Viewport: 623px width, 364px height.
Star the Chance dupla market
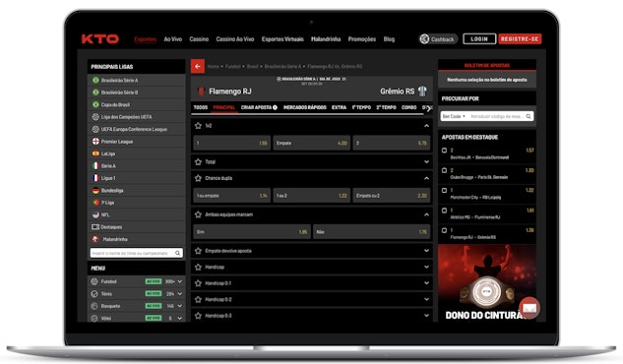tap(198, 178)
